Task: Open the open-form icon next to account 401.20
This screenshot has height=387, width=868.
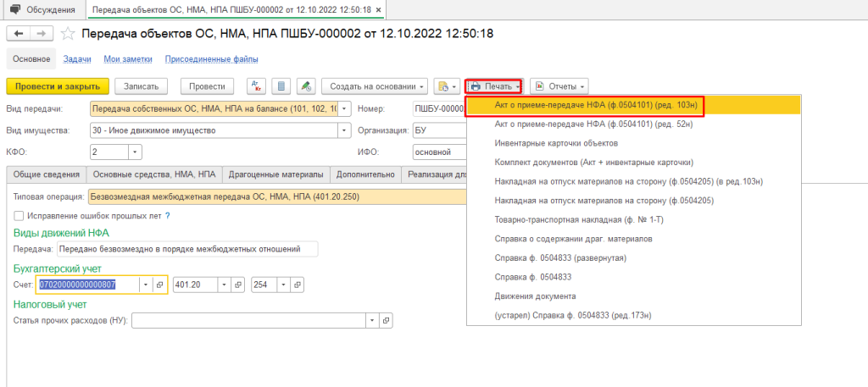Action: (236, 285)
